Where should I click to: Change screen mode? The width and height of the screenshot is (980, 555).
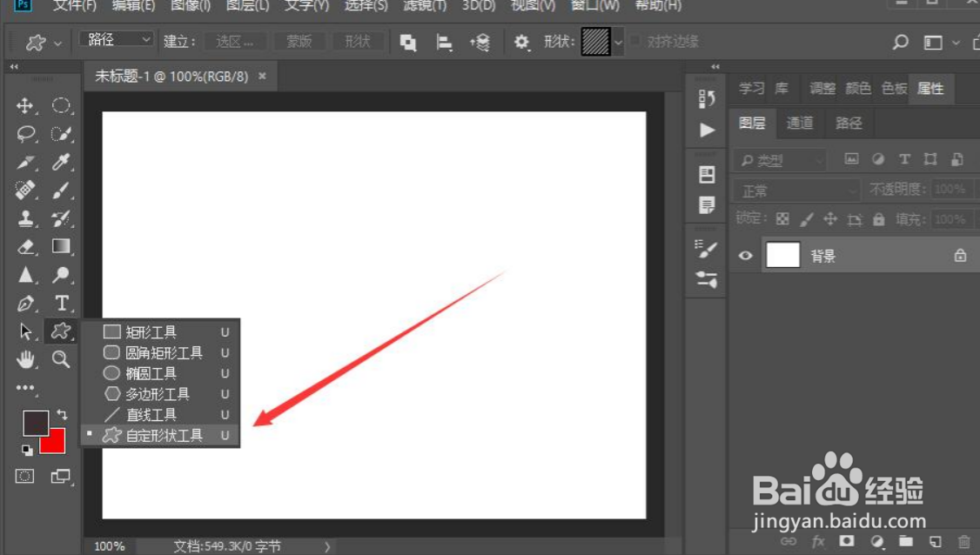coord(61,476)
